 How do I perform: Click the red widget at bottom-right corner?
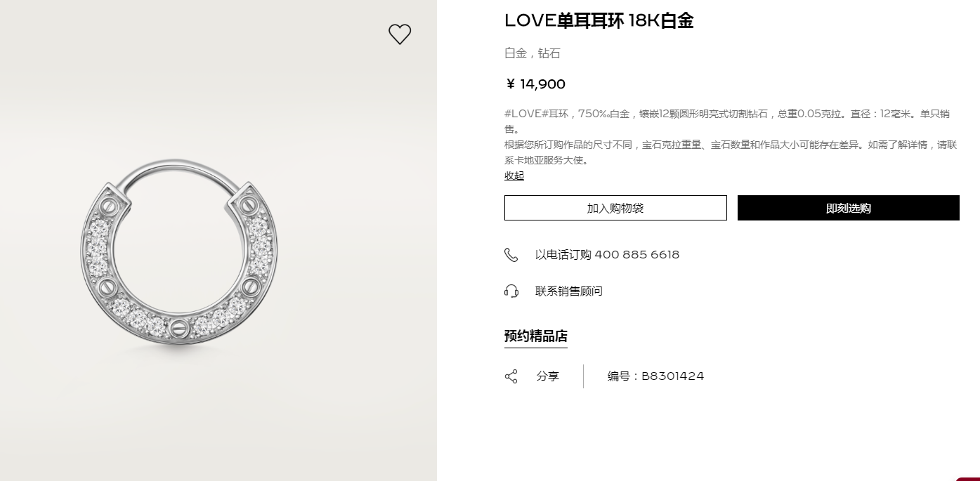tap(970, 478)
